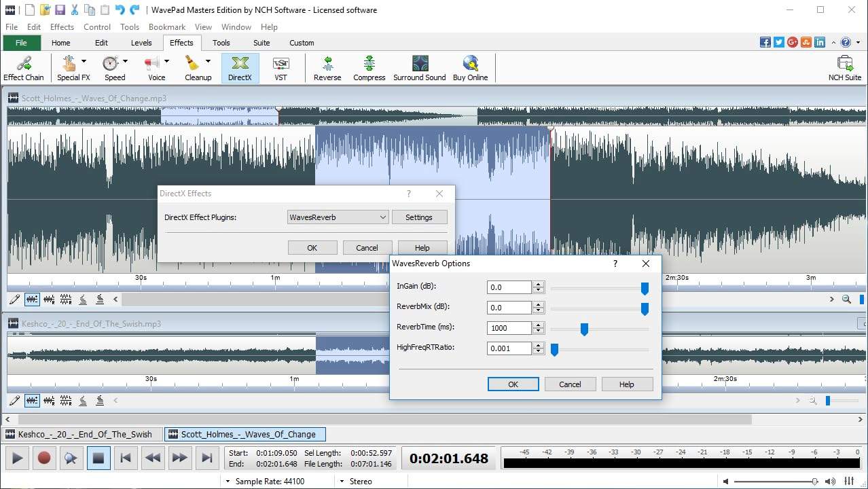Open the Surround Sound effect
The width and height of the screenshot is (868, 489).
(419, 68)
